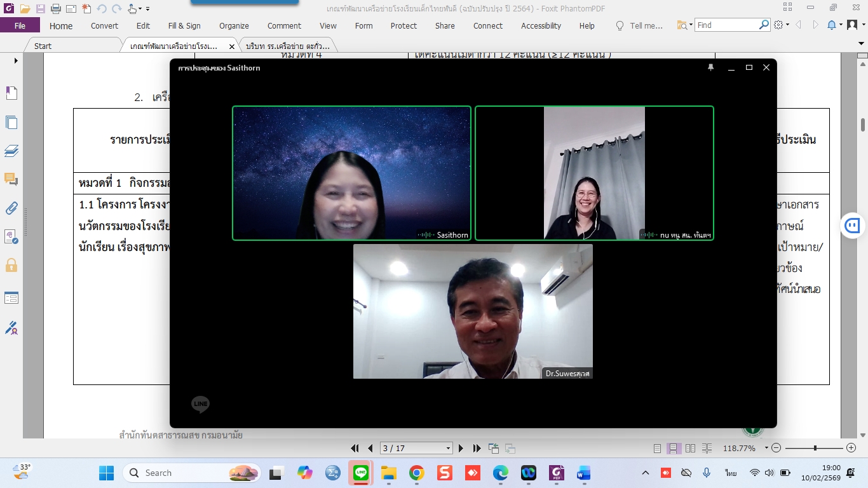Viewport: 868px width, 488px height.
Task: Click the purple File button
Action: coord(20,26)
